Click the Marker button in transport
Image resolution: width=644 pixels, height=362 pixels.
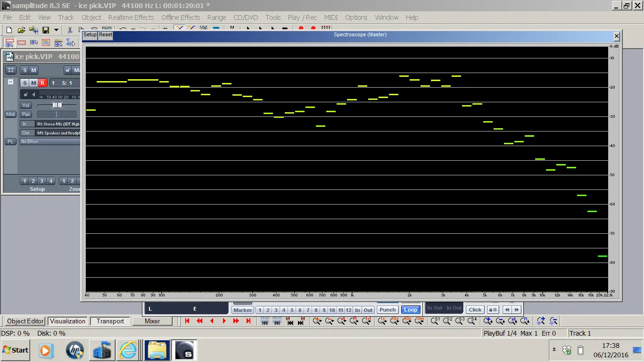[243, 310]
